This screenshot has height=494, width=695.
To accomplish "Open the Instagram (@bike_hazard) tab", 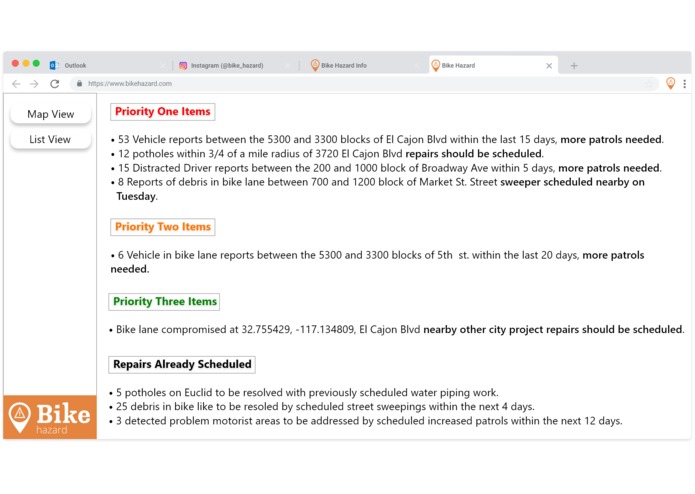I will pyautogui.click(x=235, y=66).
